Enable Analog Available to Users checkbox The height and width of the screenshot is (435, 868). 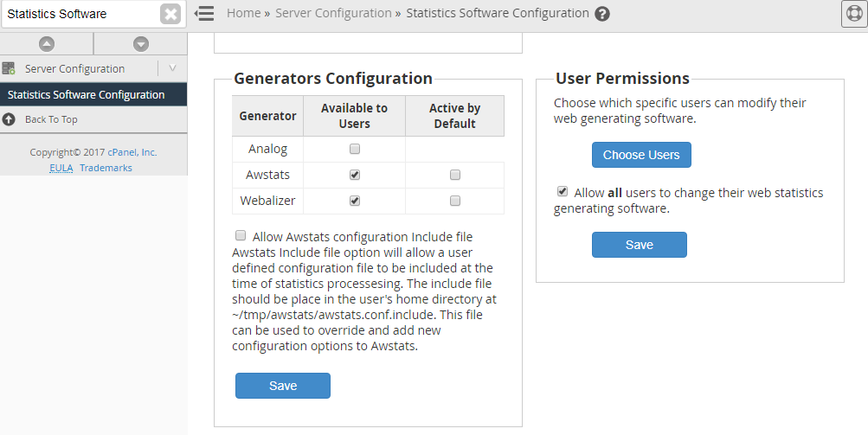pos(355,149)
